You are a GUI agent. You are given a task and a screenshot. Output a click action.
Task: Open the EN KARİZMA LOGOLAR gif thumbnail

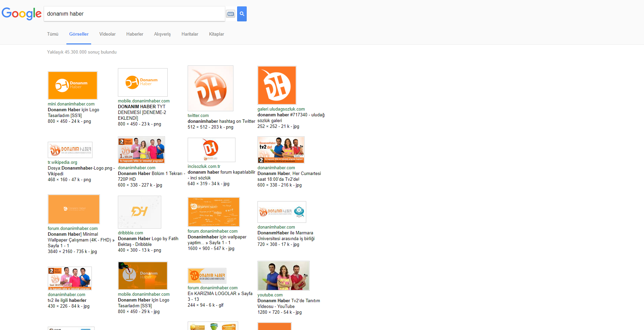click(x=207, y=276)
